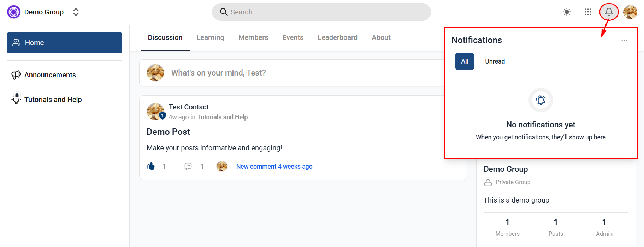Click the empty notifications bell illustration
The image size is (644, 247).
click(541, 100)
